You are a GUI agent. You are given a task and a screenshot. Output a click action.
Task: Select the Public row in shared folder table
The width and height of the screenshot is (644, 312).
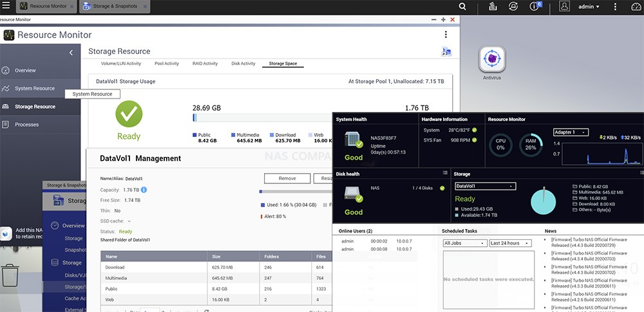coord(216,289)
